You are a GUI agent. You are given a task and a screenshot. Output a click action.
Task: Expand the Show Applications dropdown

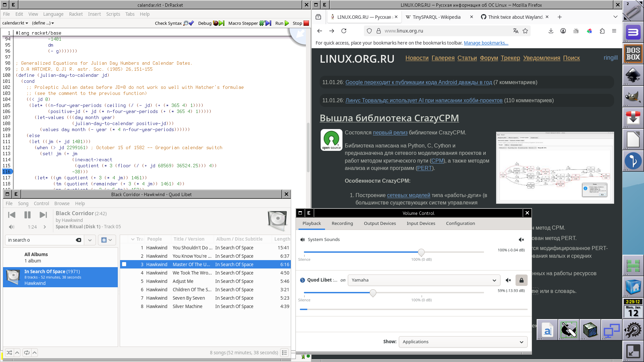pyautogui.click(x=463, y=342)
